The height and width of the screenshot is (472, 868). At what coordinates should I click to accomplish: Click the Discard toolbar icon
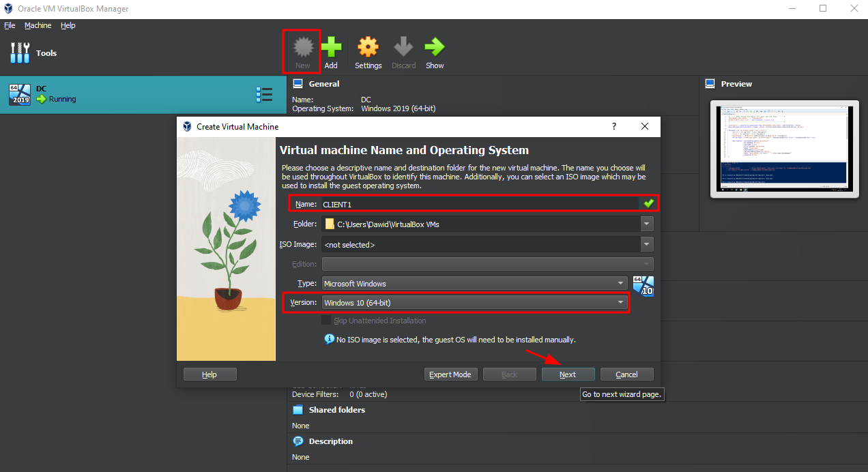[x=403, y=48]
